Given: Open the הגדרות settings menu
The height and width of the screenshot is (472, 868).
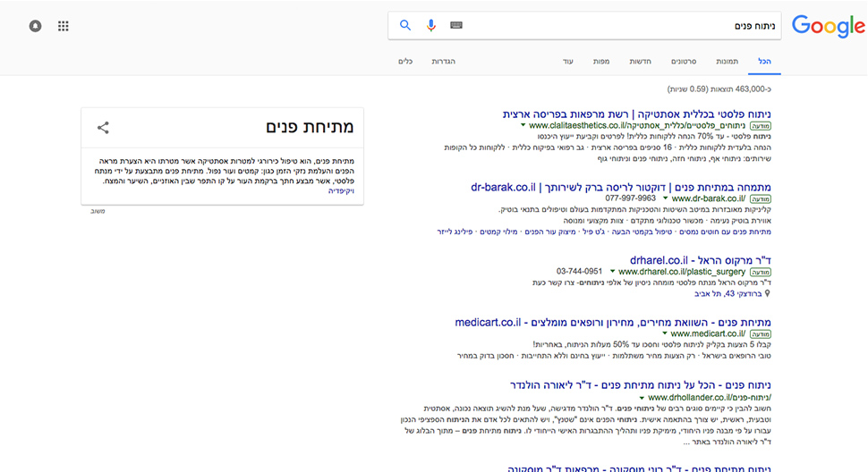Looking at the screenshot, I should pyautogui.click(x=444, y=62).
